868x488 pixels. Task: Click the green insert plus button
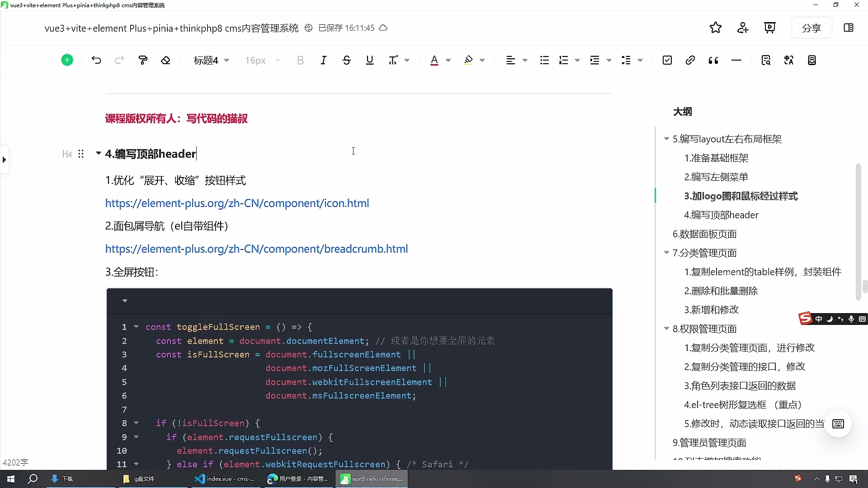point(67,60)
